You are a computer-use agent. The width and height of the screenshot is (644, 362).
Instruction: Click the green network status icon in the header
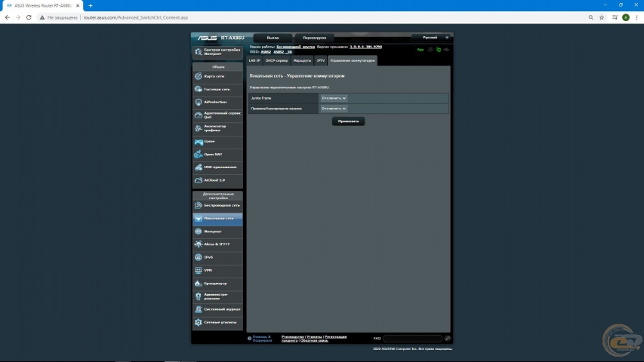tap(438, 50)
